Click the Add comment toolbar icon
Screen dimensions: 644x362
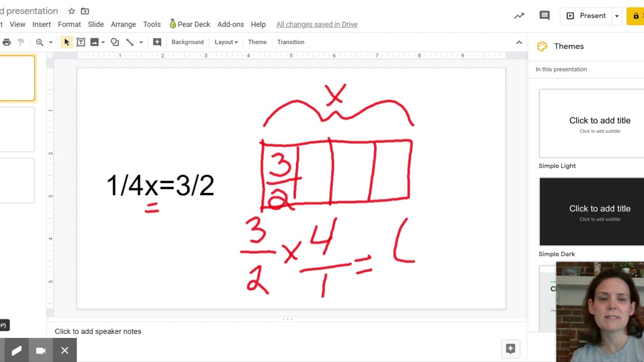pyautogui.click(x=157, y=42)
